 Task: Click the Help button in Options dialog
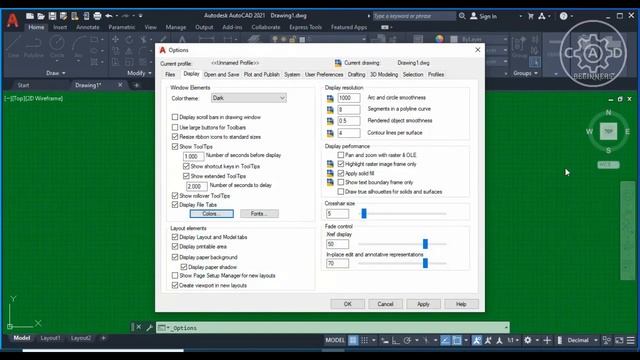click(461, 304)
